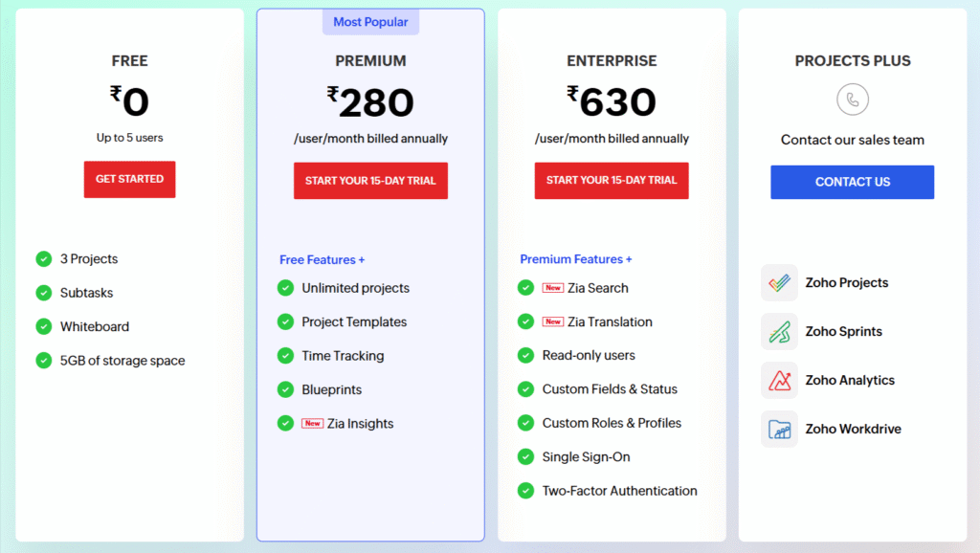
Task: Start the 15-day trial for Premium
Action: (x=370, y=181)
